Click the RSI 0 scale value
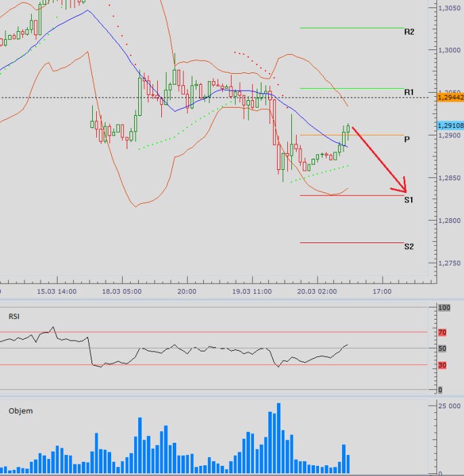Screen dimensions: 464x476 [x=440, y=390]
